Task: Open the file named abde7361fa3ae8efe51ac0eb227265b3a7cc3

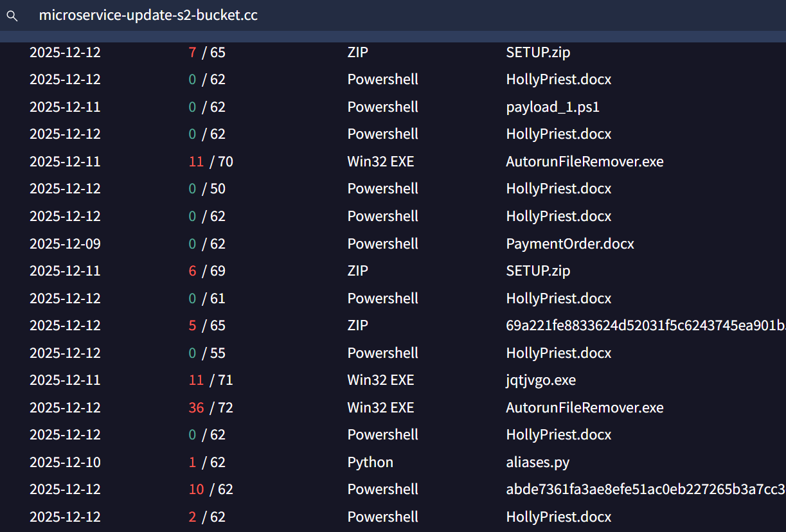Action: [646, 490]
